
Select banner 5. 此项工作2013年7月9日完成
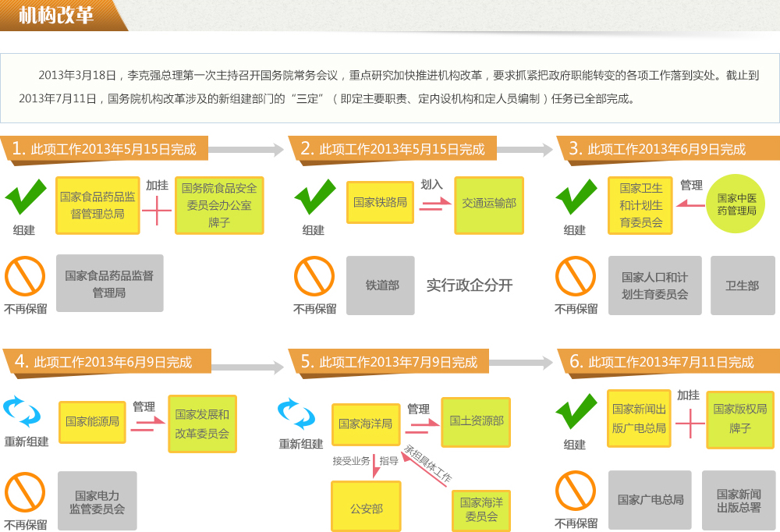point(389,362)
